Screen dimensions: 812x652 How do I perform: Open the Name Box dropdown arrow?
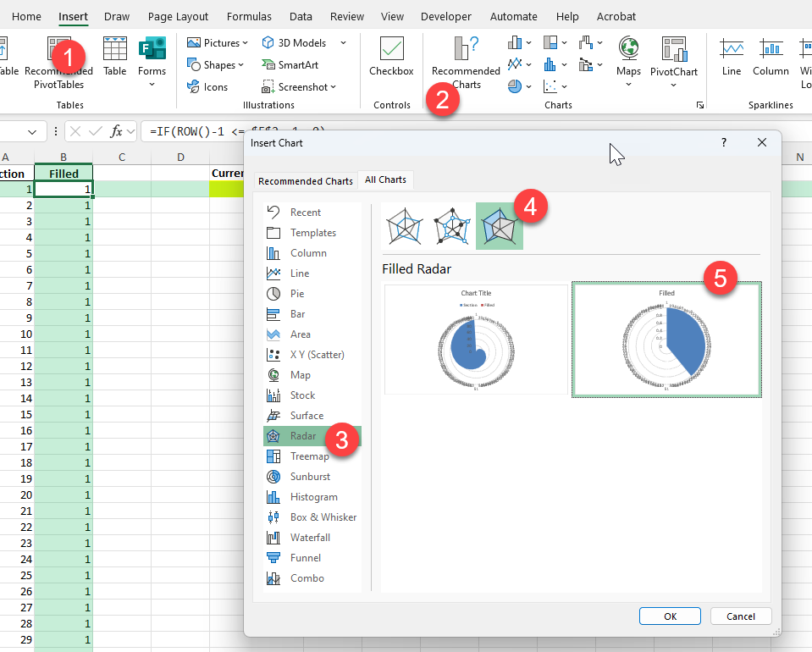click(32, 132)
